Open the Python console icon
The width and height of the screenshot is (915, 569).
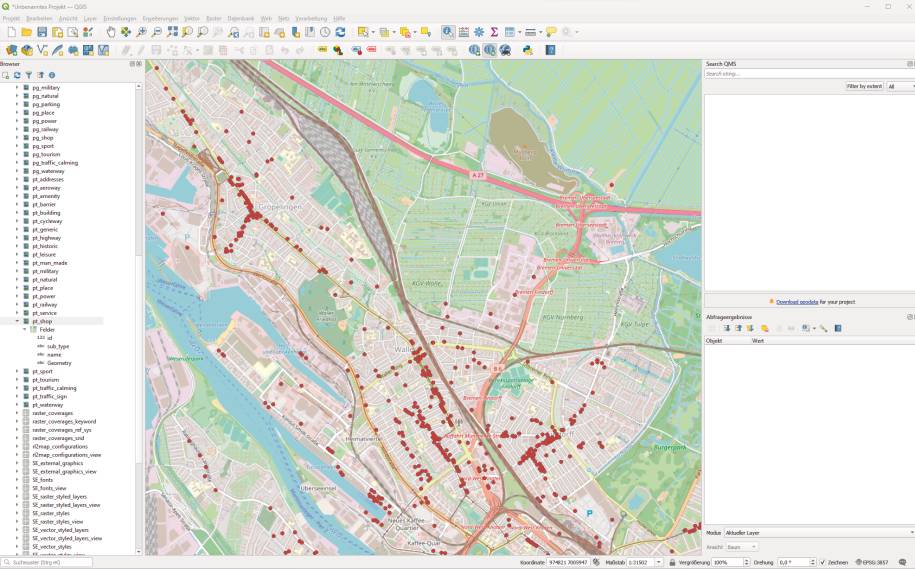pos(528,51)
